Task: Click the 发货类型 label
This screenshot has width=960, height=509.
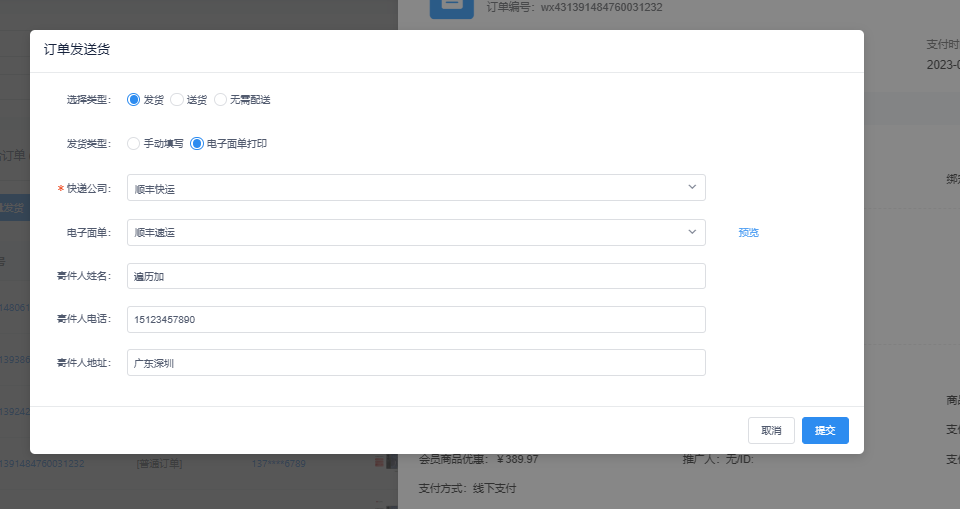Action: (x=89, y=144)
